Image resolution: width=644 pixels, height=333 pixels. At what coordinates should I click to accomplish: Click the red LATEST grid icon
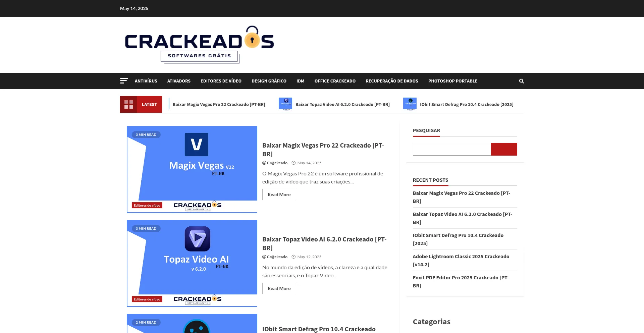coord(129,104)
